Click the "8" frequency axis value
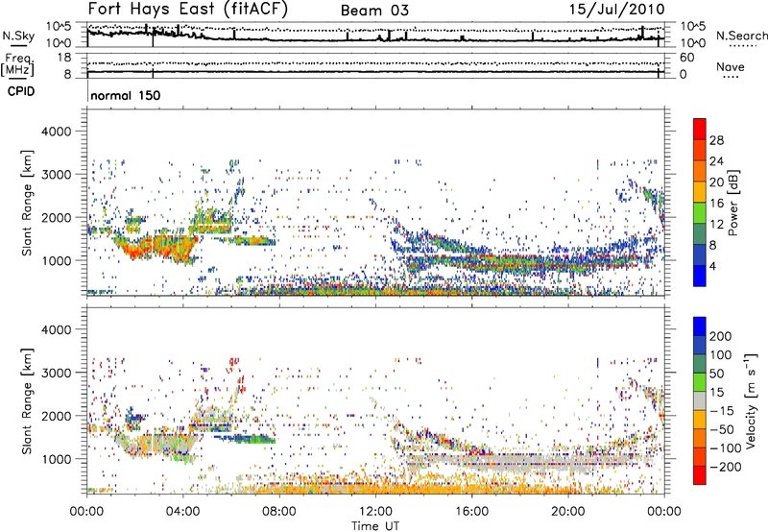This screenshot has height=532, width=768. click(x=67, y=74)
